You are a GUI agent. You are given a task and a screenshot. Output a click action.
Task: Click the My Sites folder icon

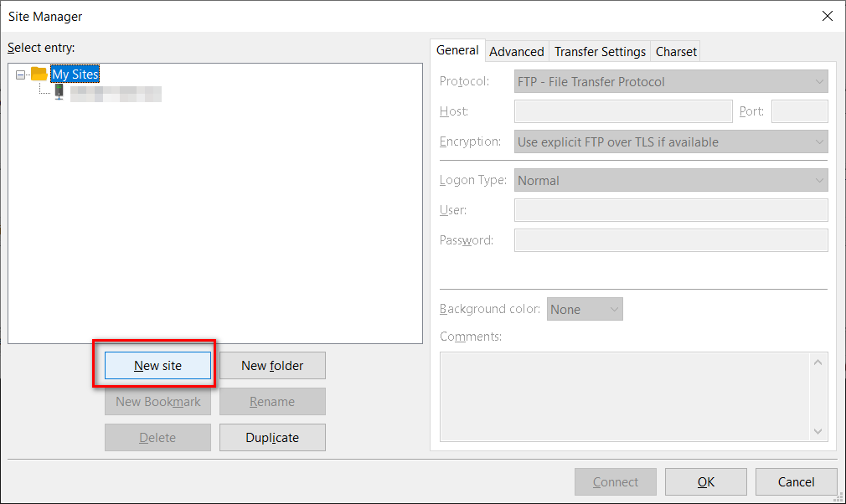coord(39,75)
